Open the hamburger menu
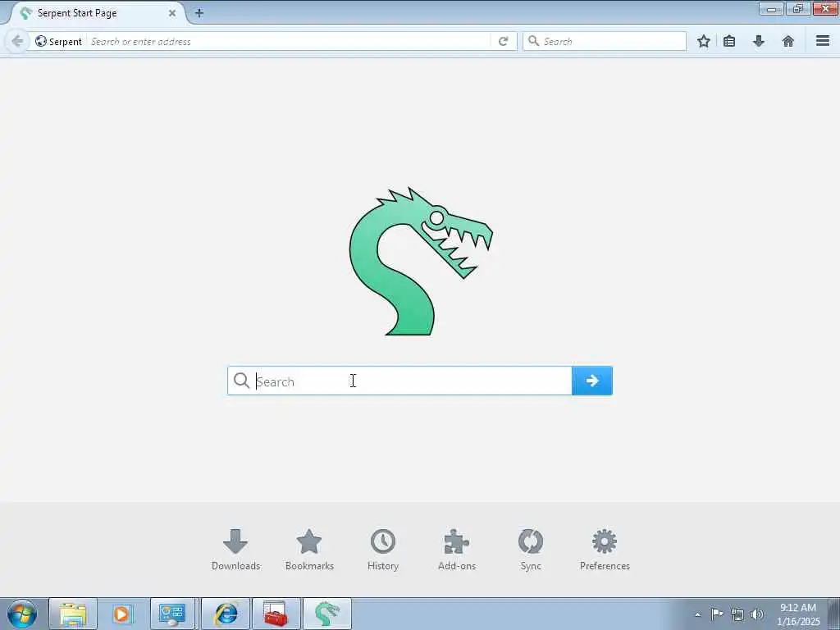The width and height of the screenshot is (840, 630). click(x=823, y=41)
